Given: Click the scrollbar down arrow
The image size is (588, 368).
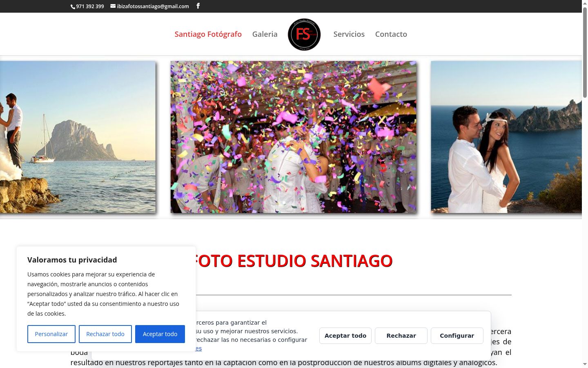Looking at the screenshot, I should (x=585, y=364).
